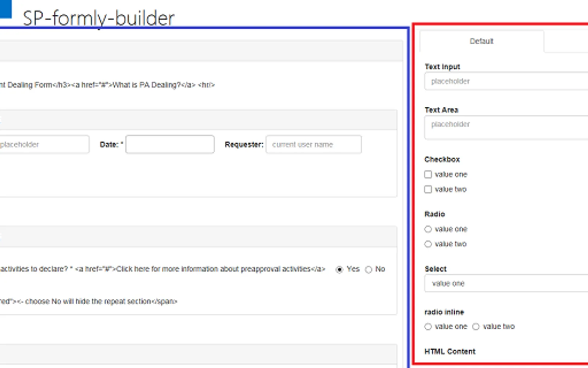Viewport: 588px width, 368px height.
Task: Click the Requester label
Action: click(244, 145)
